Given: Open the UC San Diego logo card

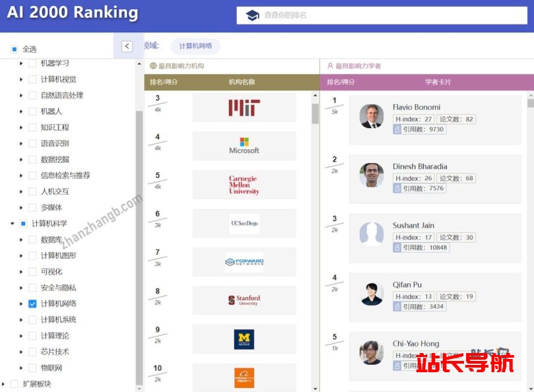Looking at the screenshot, I should pyautogui.click(x=244, y=223).
